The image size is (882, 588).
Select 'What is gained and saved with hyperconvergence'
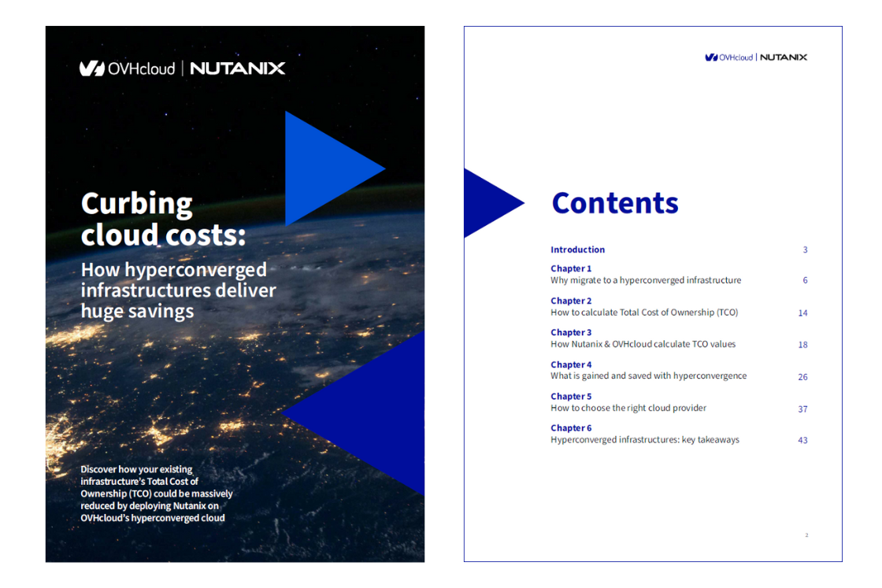(649, 375)
